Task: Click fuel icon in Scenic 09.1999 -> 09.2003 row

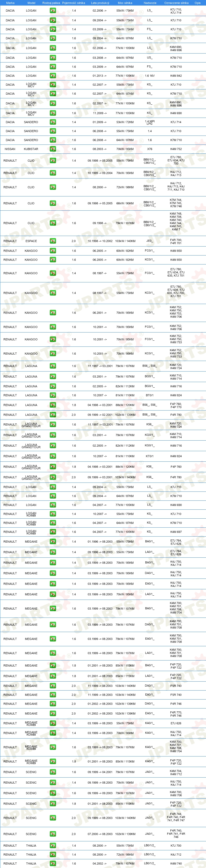Action: pos(53,793)
